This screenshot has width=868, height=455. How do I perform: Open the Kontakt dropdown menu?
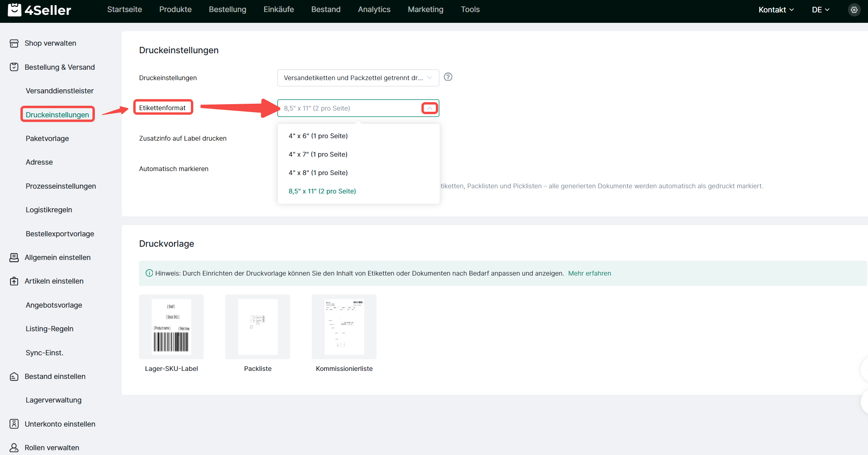[x=776, y=10]
